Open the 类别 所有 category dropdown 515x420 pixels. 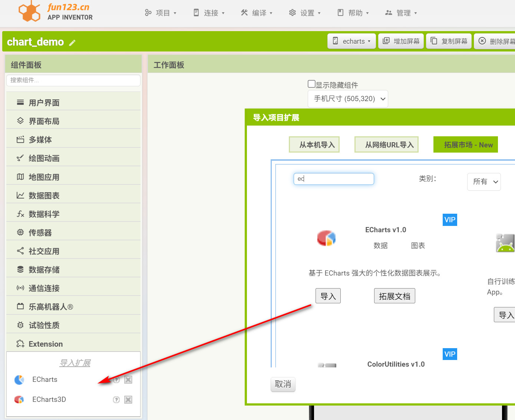[484, 182]
